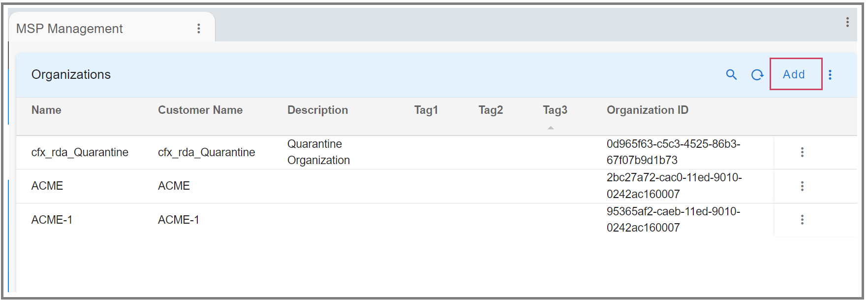Select the ACME organization name
This screenshot has height=303, width=868.
click(47, 186)
